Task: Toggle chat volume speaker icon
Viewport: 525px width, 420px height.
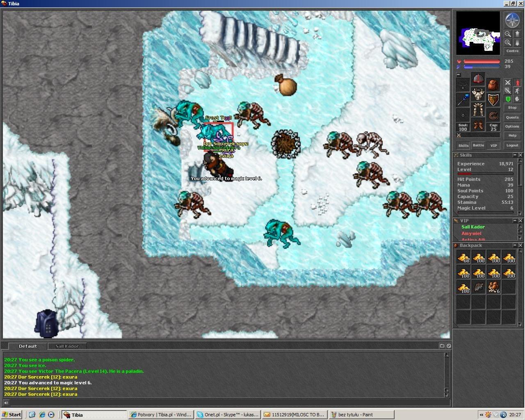Action: click(x=6, y=403)
